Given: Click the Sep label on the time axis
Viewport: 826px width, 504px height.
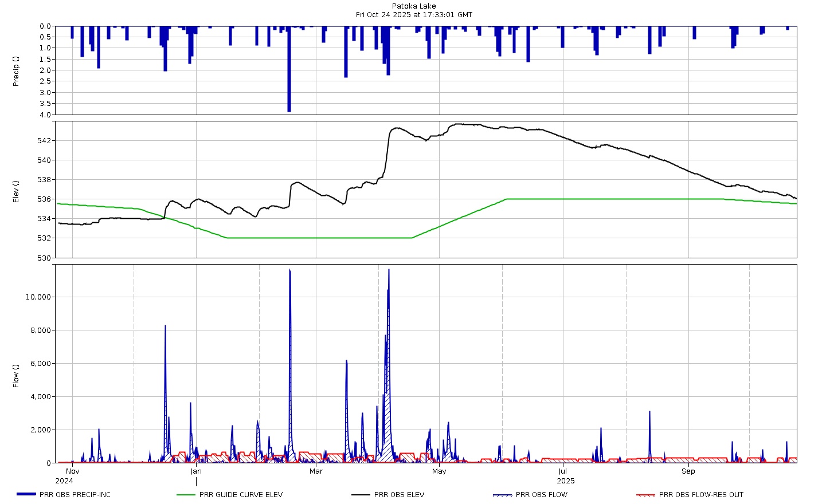Looking at the screenshot, I should [688, 471].
